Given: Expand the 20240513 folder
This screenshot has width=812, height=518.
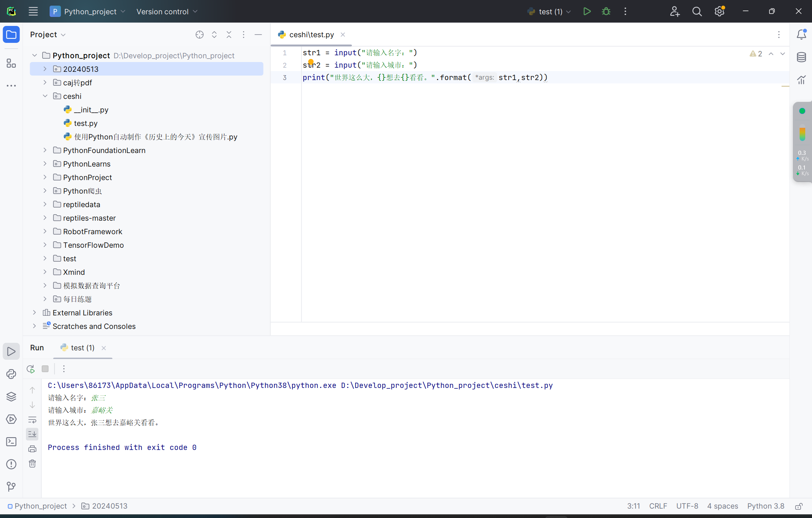Looking at the screenshot, I should (x=45, y=69).
